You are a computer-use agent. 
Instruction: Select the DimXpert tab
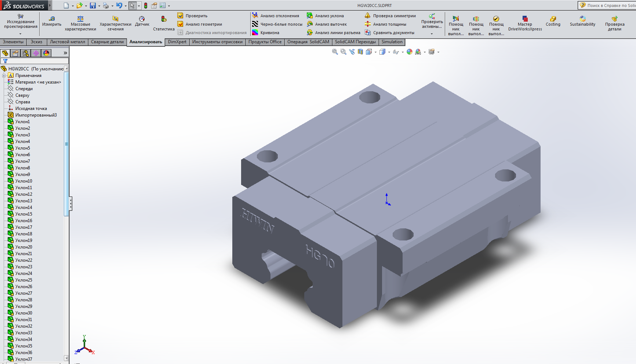click(x=177, y=42)
